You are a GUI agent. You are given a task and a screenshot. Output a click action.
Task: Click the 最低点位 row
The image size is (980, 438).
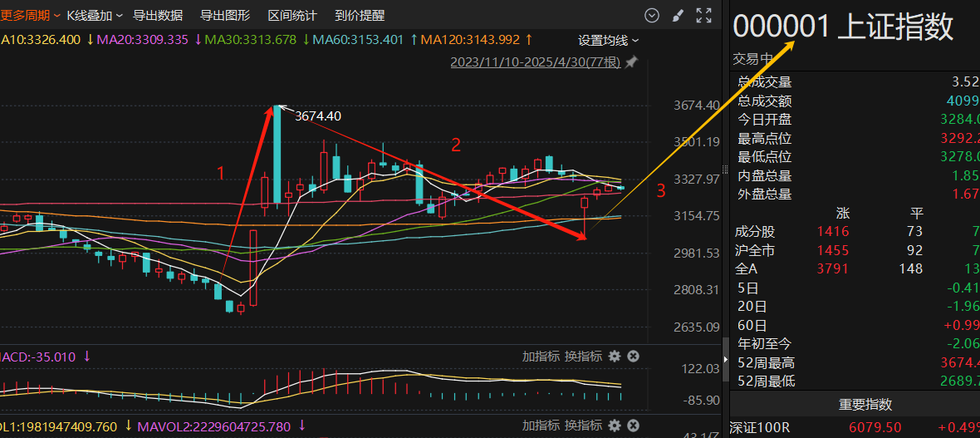[855, 157]
